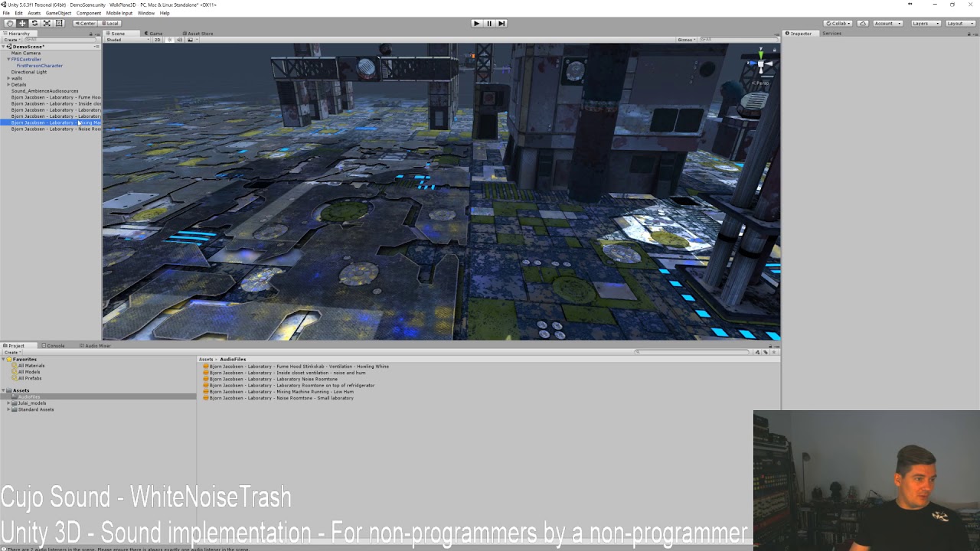This screenshot has height=551, width=980.
Task: Open the Account dropdown
Action: [x=887, y=23]
